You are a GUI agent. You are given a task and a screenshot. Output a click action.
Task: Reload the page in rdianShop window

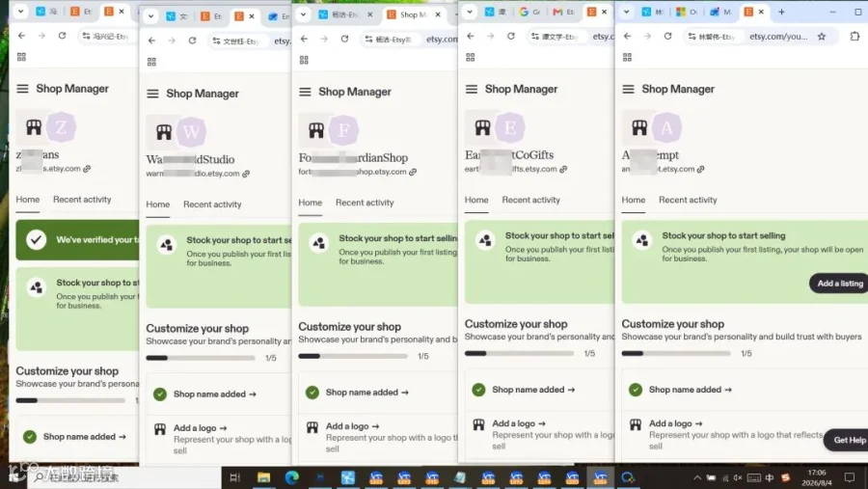click(344, 39)
